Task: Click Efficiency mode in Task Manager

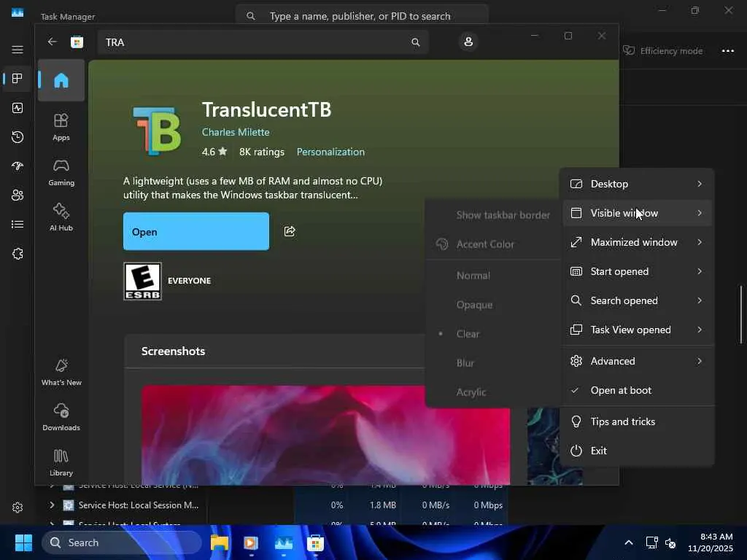Action: pos(662,51)
